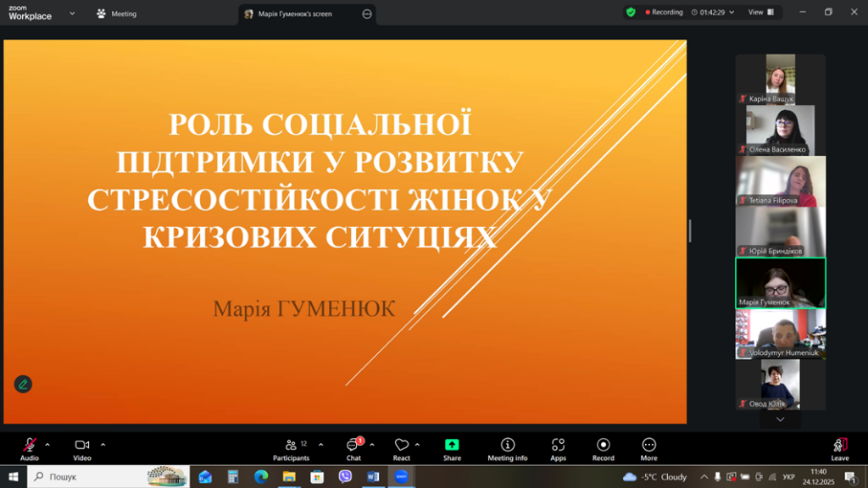Toggle camera with the Video button
868x488 pixels.
coord(82,446)
